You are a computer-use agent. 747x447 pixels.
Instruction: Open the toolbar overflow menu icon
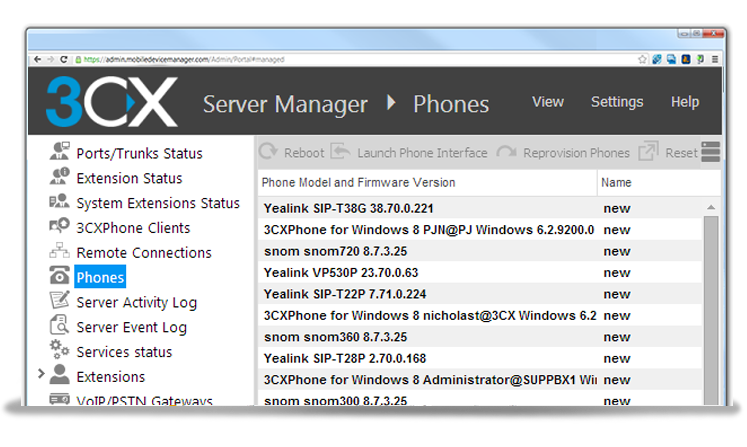(710, 152)
